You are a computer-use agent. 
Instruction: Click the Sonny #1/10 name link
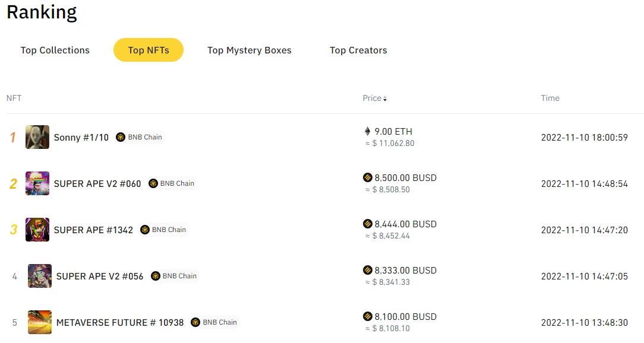[81, 138]
